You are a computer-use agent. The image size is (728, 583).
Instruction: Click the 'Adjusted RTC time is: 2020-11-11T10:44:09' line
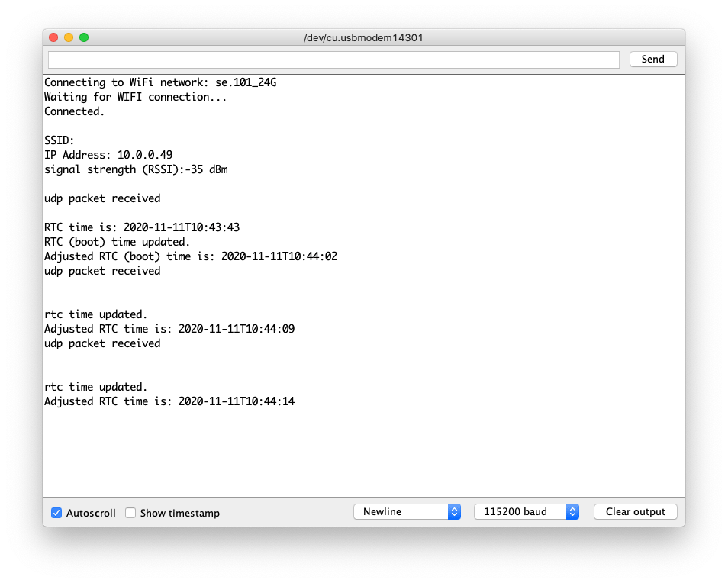point(169,329)
